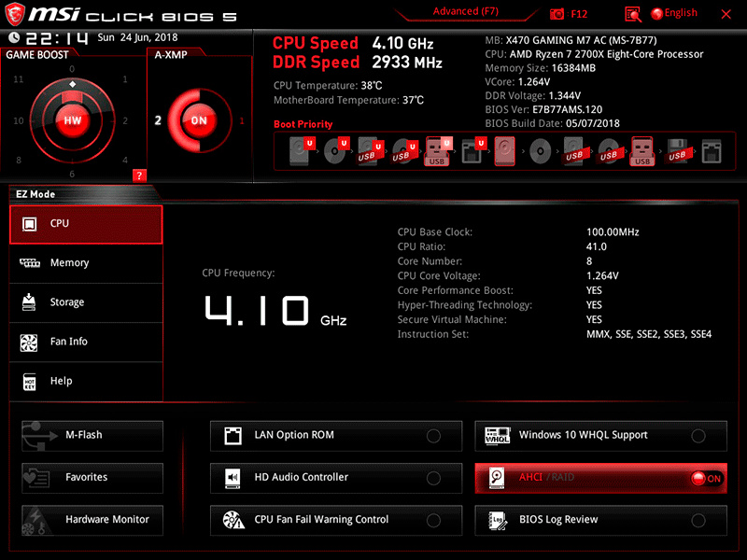
Task: Toggle the HD Audio Controller switch
Action: pyautogui.click(x=433, y=478)
